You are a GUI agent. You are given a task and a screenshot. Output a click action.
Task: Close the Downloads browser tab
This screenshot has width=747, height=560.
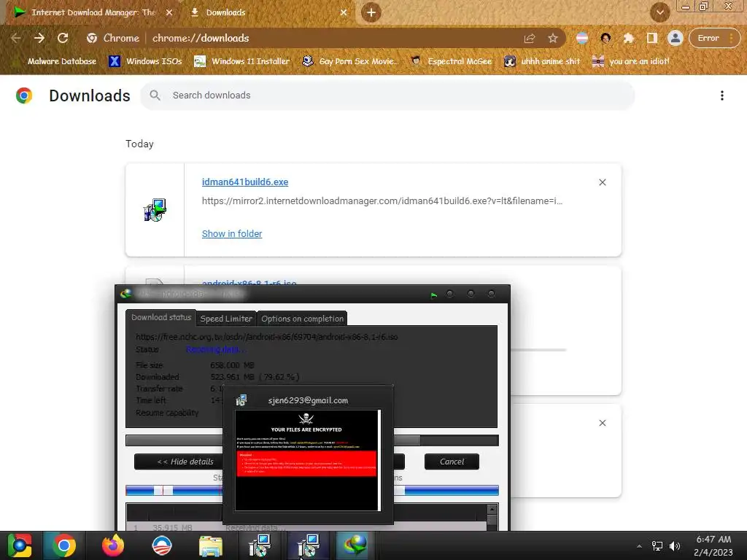click(344, 12)
